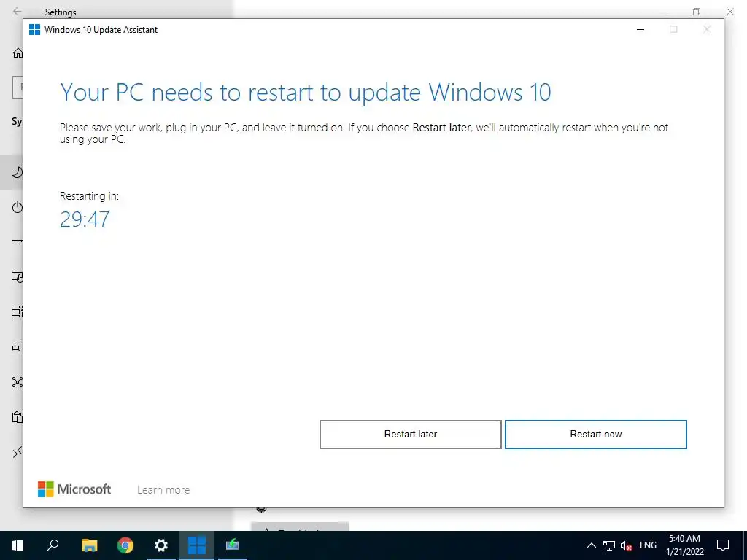The height and width of the screenshot is (560, 747).
Task: Select Remote Desktop icon in Settings
Action: (x=18, y=452)
